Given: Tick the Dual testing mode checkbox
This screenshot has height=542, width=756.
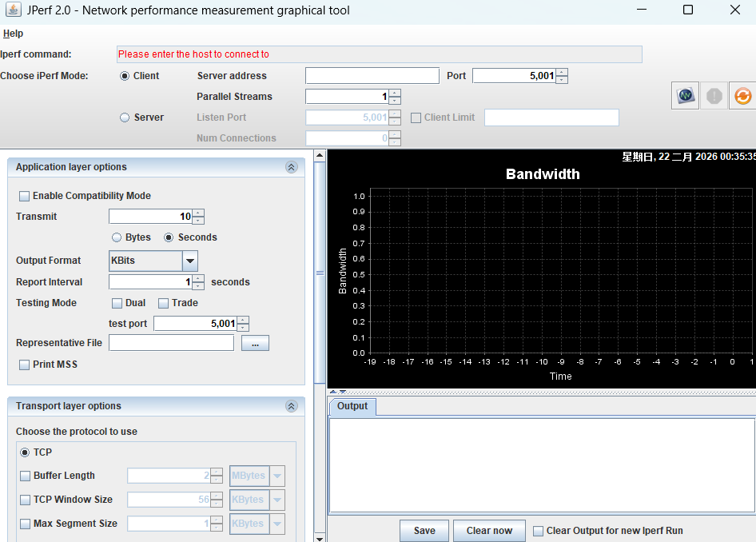Looking at the screenshot, I should pos(117,303).
